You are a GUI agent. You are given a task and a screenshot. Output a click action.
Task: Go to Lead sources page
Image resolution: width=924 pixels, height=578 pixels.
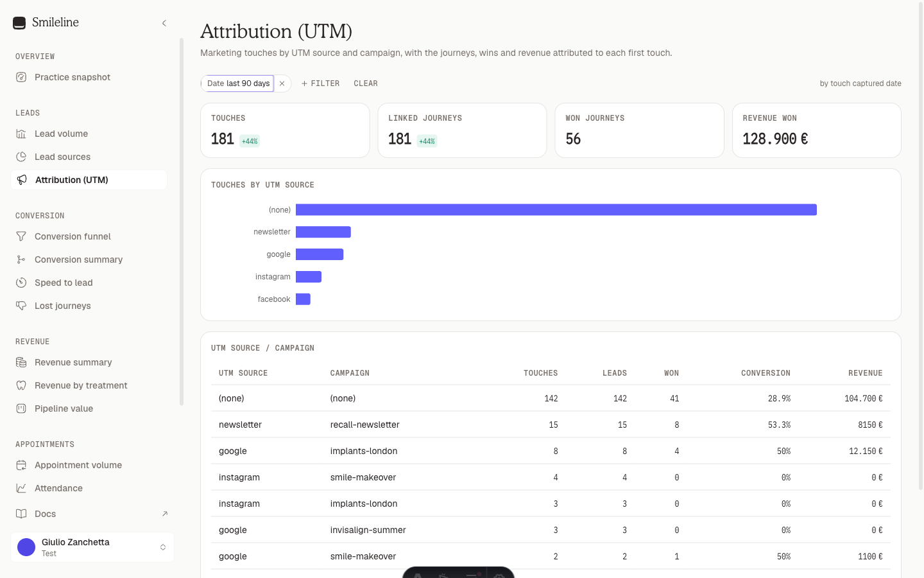pos(89,157)
